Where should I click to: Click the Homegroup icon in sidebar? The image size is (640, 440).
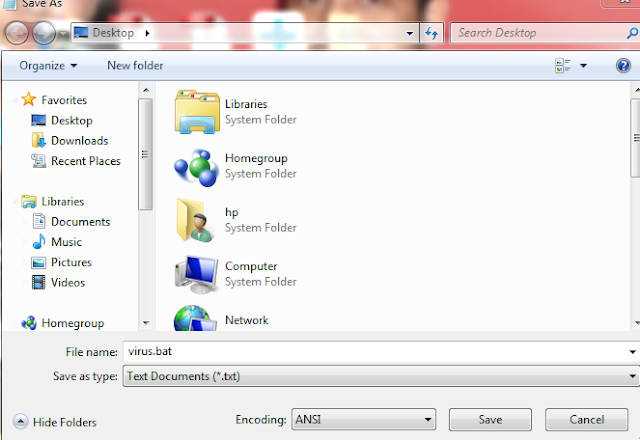29,323
